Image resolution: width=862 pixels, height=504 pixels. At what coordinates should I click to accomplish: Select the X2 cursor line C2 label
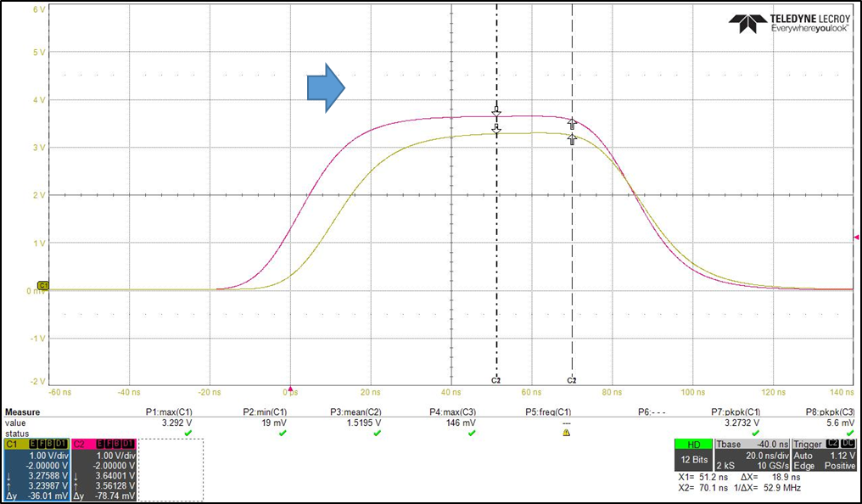[x=572, y=380]
